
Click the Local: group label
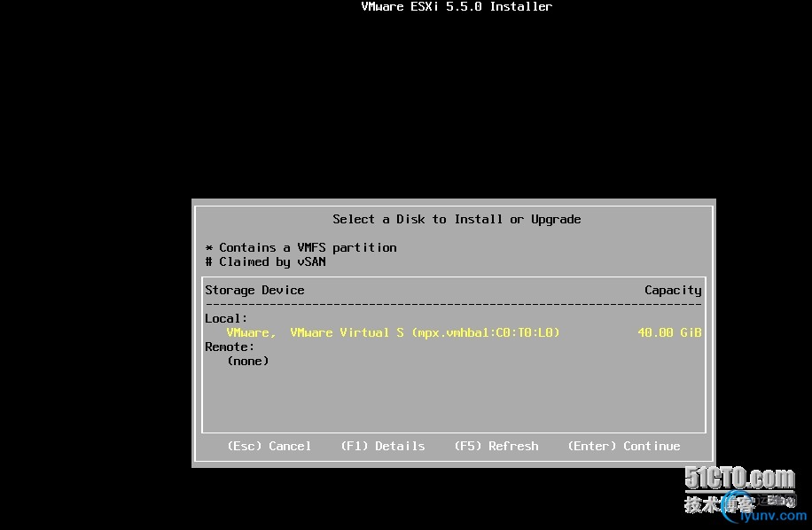tap(226, 318)
